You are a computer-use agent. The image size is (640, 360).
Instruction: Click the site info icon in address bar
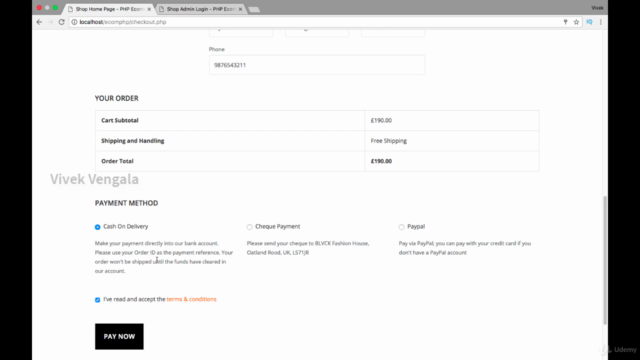[74, 22]
